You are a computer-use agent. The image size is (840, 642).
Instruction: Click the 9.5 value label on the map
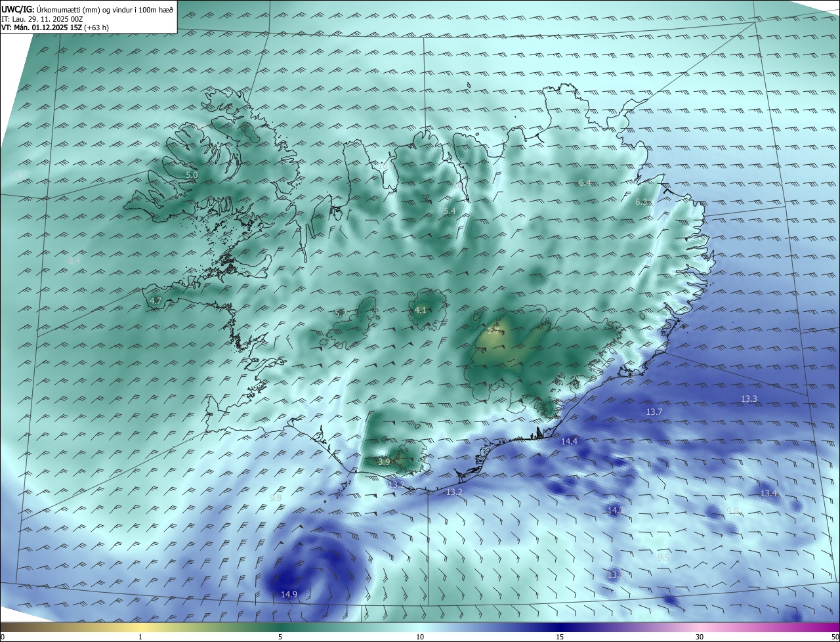click(x=663, y=557)
